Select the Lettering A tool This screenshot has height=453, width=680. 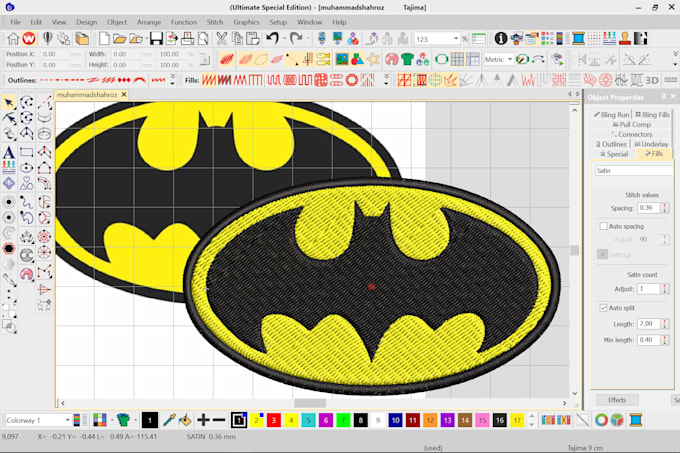tap(9, 152)
